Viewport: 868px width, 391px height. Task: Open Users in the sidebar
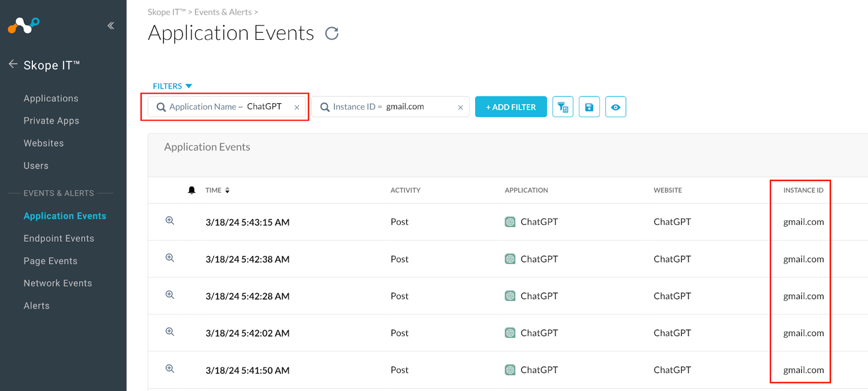coord(36,166)
